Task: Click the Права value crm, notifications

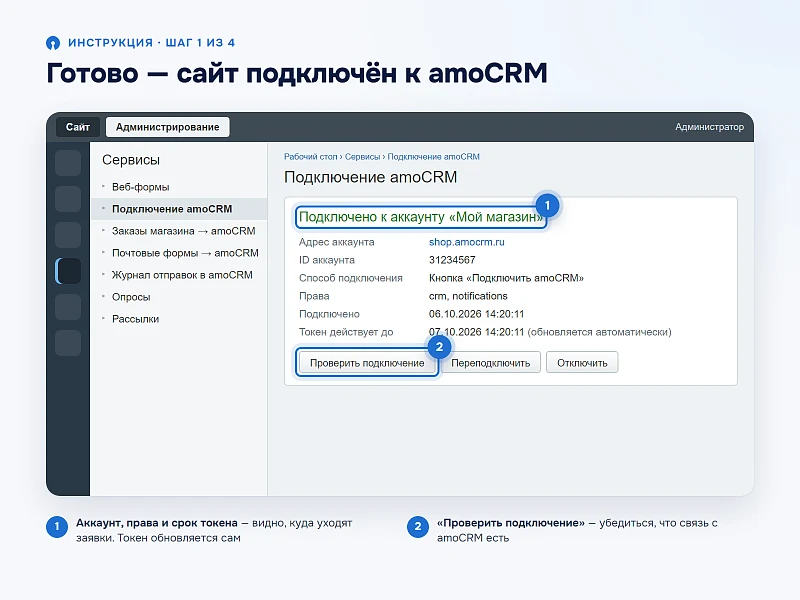Action: [x=468, y=296]
